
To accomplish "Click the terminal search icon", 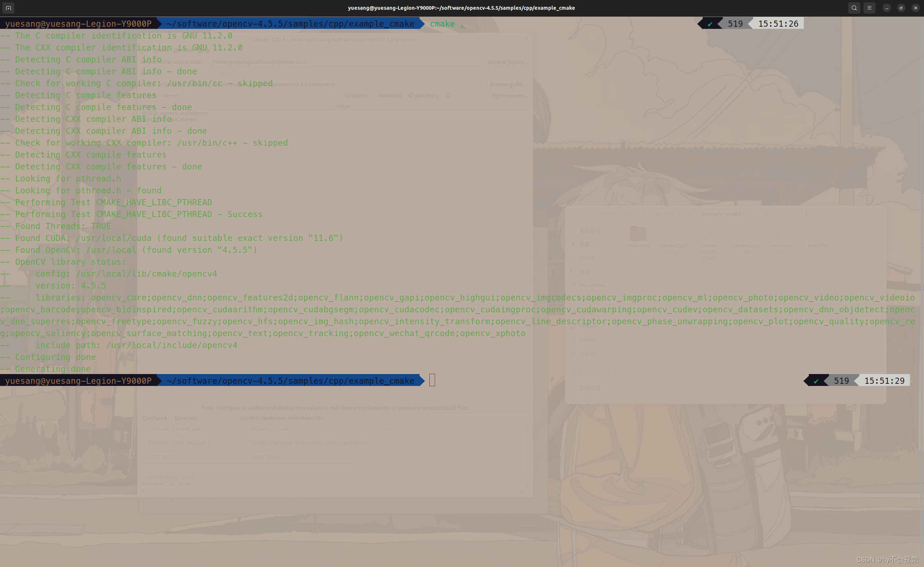I will pyautogui.click(x=854, y=8).
